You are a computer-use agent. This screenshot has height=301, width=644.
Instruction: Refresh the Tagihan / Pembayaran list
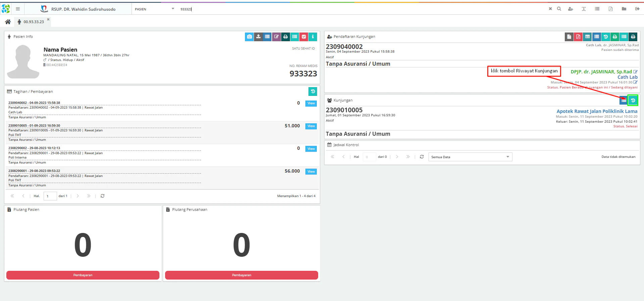103,196
